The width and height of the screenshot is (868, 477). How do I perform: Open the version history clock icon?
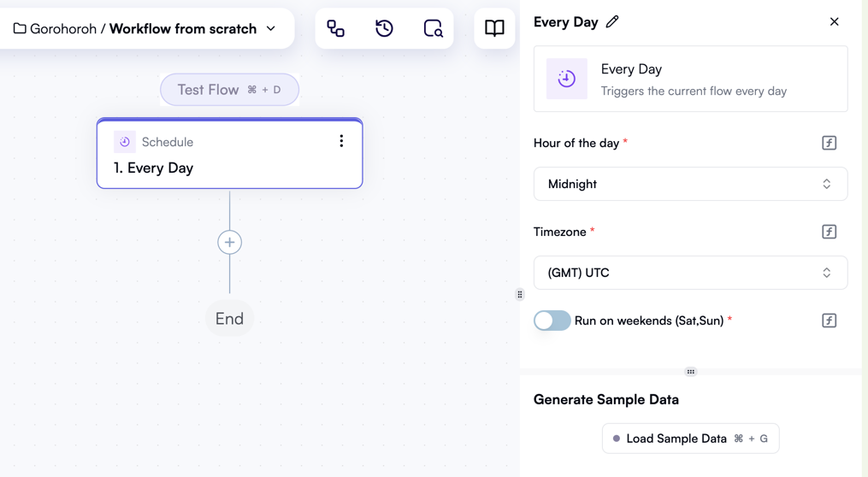[384, 28]
